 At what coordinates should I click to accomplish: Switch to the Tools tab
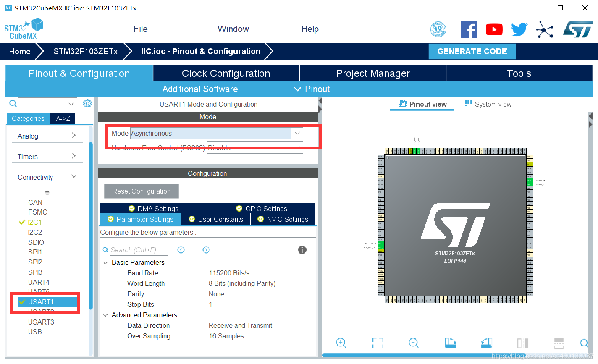click(519, 73)
